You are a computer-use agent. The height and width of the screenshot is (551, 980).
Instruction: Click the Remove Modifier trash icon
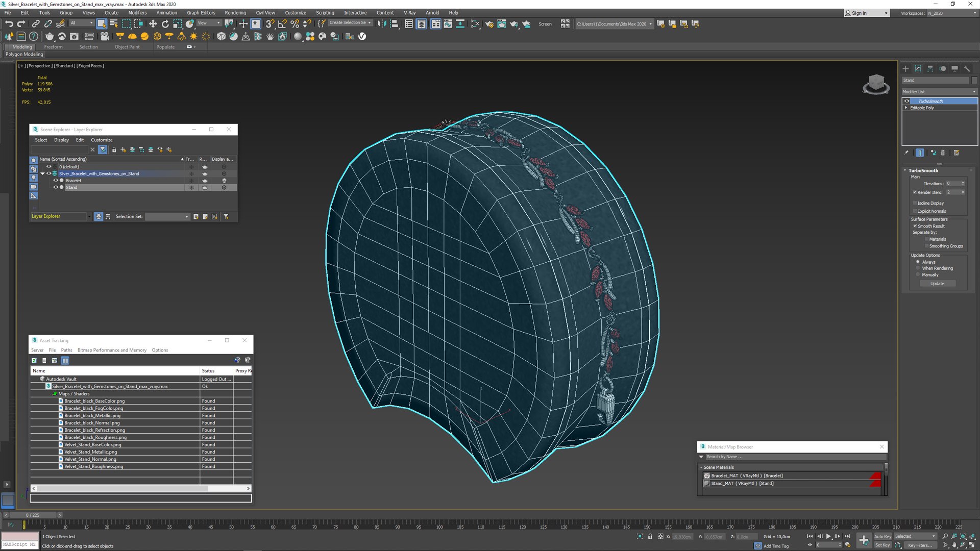tap(943, 153)
